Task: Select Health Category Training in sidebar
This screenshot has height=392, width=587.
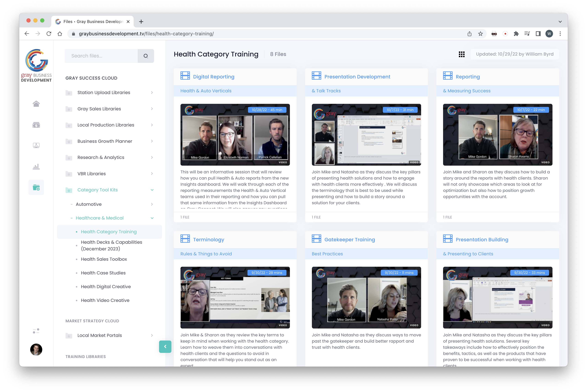Action: point(109,232)
